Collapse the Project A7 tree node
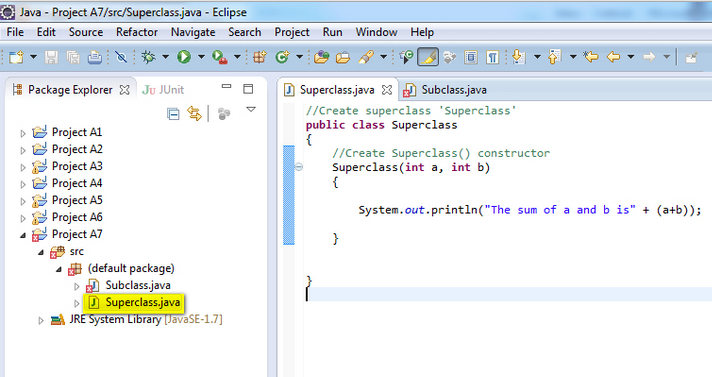 [x=23, y=235]
